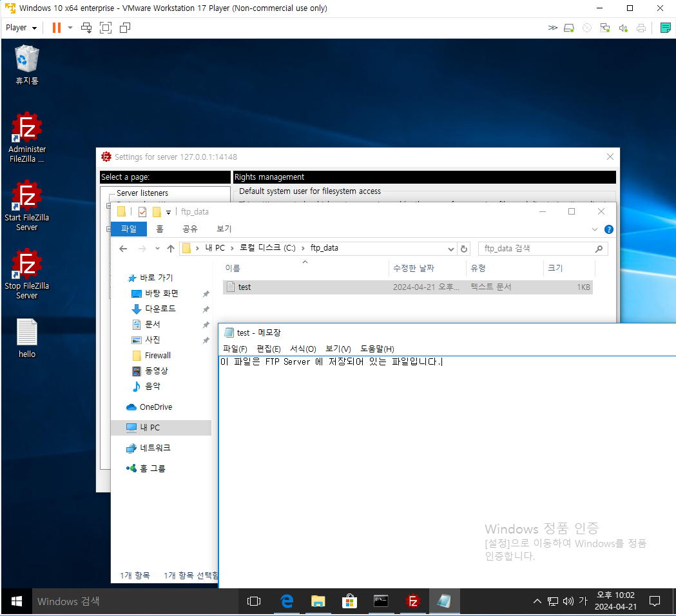Select the test file row in ftp_data
The height and width of the screenshot is (616, 676).
[x=408, y=287]
